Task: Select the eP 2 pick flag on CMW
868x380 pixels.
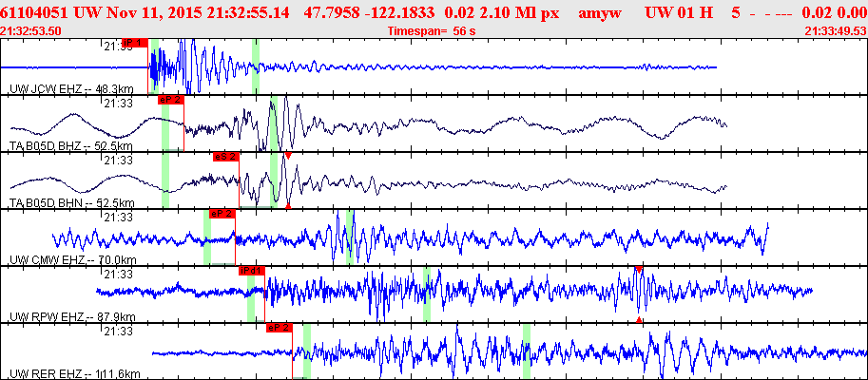Action: click(222, 214)
